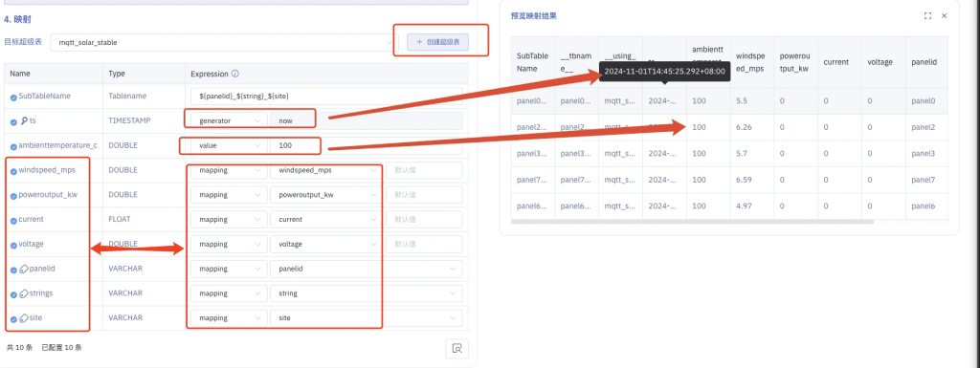Click windspeed value 5.5 in preview

[743, 100]
